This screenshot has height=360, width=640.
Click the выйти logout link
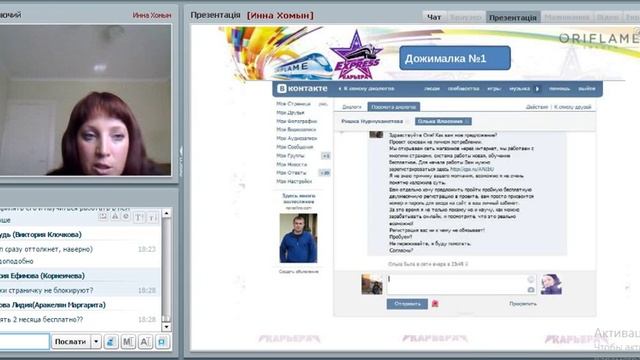pos(587,89)
